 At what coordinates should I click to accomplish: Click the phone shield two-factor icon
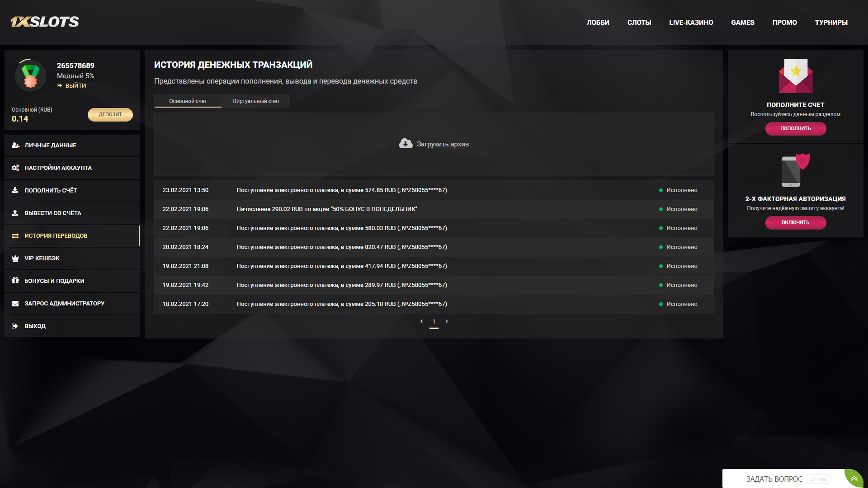[795, 171]
